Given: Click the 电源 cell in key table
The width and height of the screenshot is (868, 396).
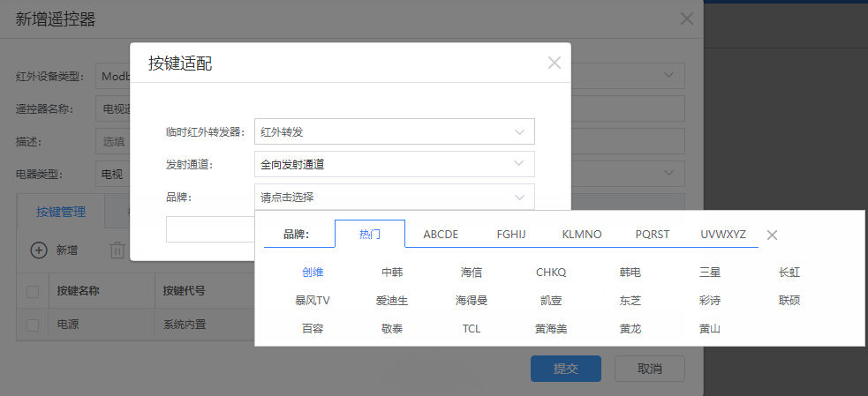Looking at the screenshot, I should click(67, 325).
